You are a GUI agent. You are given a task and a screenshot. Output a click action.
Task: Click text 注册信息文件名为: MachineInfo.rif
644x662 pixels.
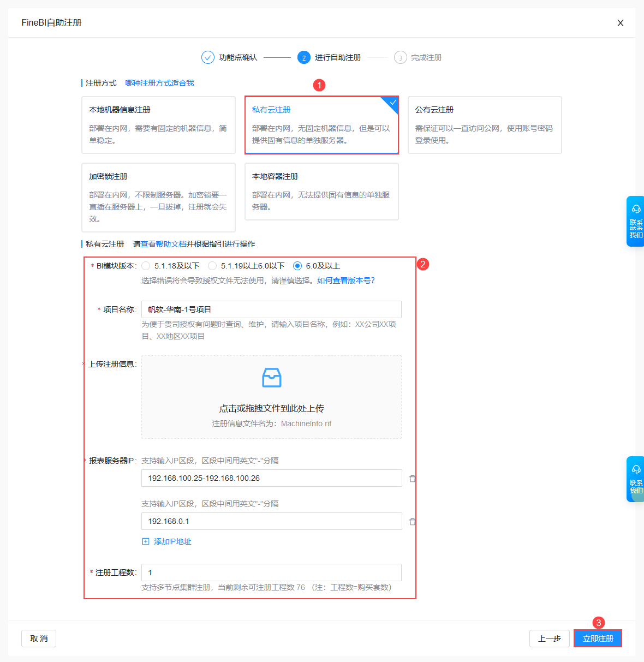click(272, 424)
